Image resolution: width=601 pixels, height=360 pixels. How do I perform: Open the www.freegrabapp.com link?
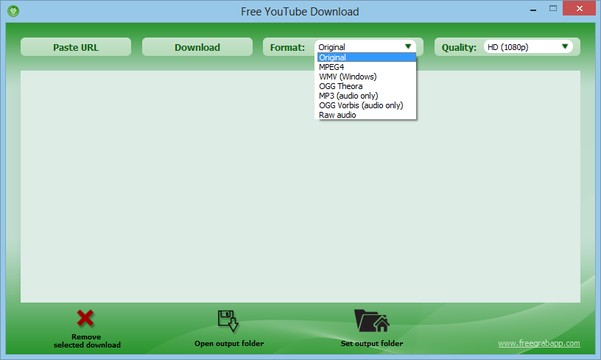click(539, 343)
